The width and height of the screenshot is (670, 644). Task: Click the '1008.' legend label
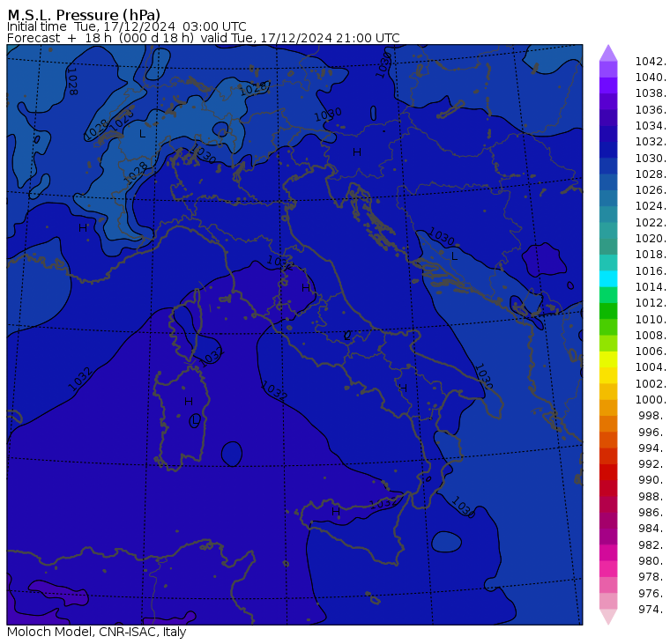pos(651,336)
